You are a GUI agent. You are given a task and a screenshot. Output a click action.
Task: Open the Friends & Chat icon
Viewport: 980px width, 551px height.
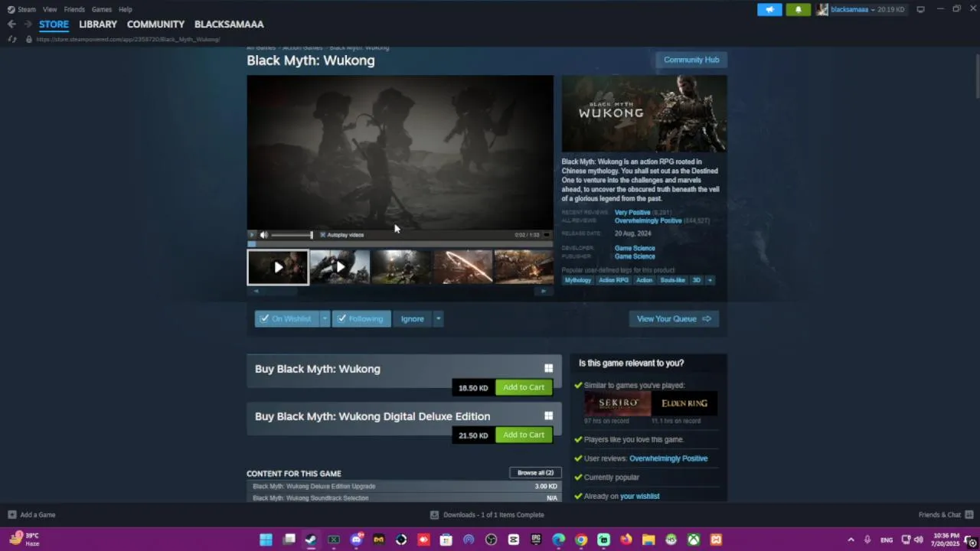click(x=969, y=515)
